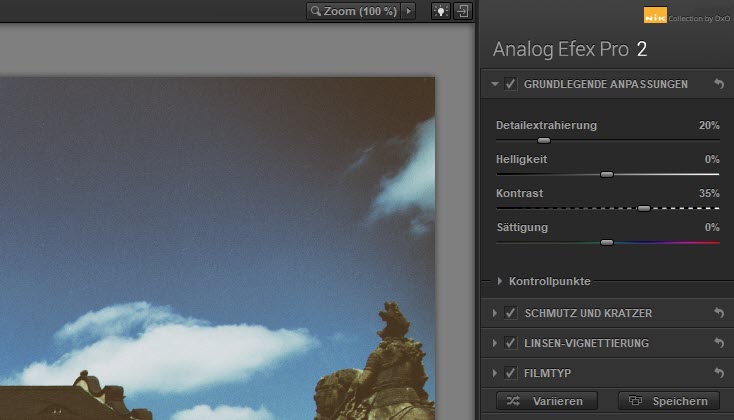Click the Grundlegende Anpassungen heading text
734x420 pixels.
[x=606, y=84]
